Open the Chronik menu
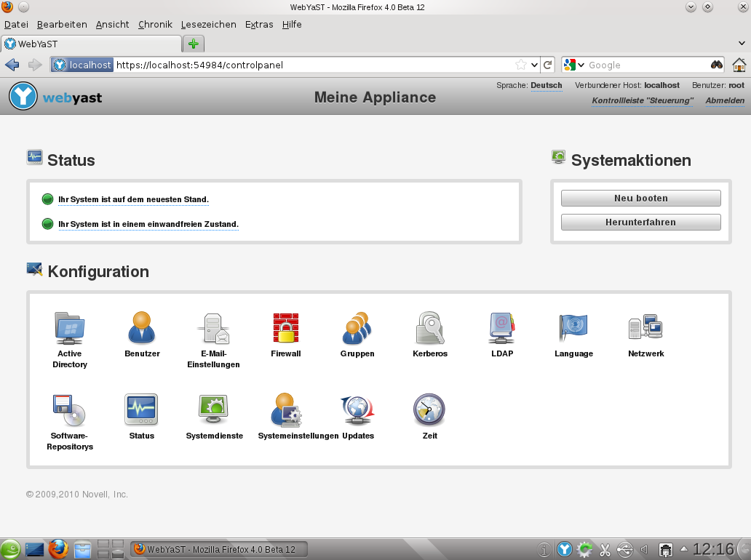 coord(155,24)
